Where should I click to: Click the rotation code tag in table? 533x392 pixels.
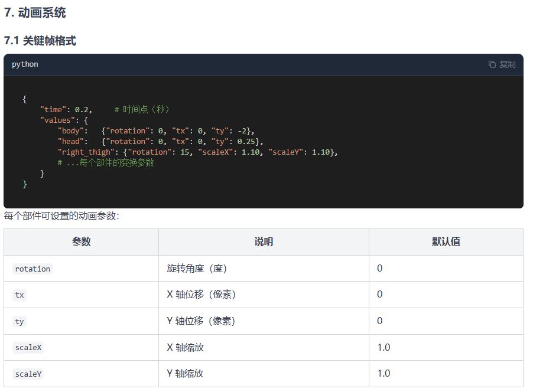tap(32, 269)
